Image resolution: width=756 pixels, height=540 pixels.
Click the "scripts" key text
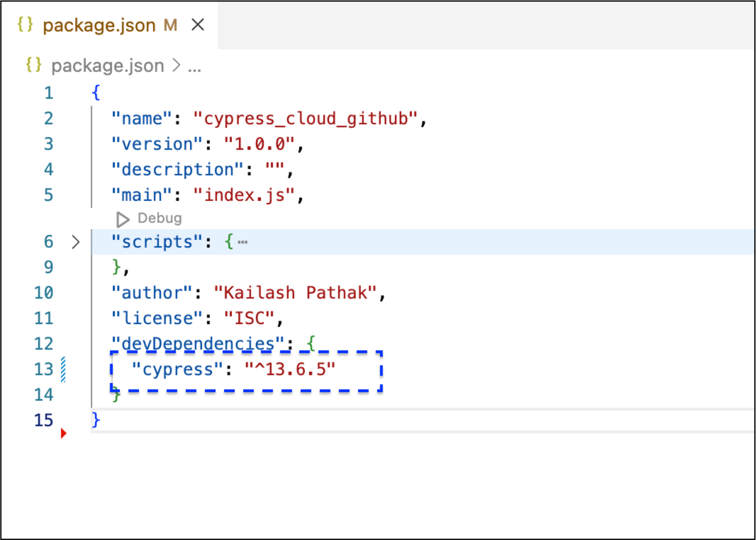(157, 242)
